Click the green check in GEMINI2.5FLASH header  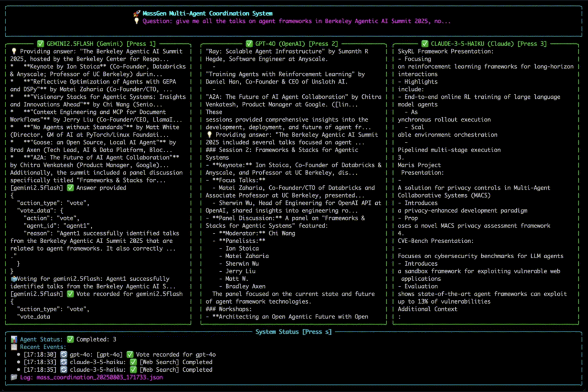[41, 44]
